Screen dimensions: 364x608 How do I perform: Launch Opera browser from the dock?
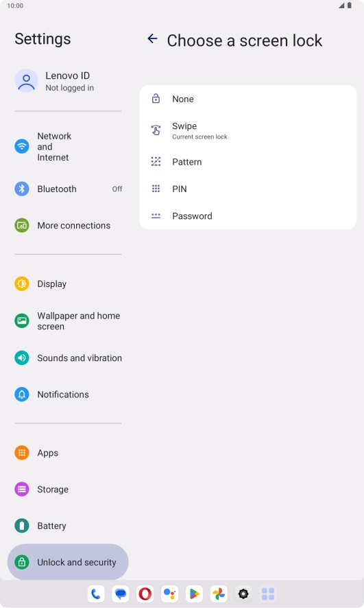point(145,594)
